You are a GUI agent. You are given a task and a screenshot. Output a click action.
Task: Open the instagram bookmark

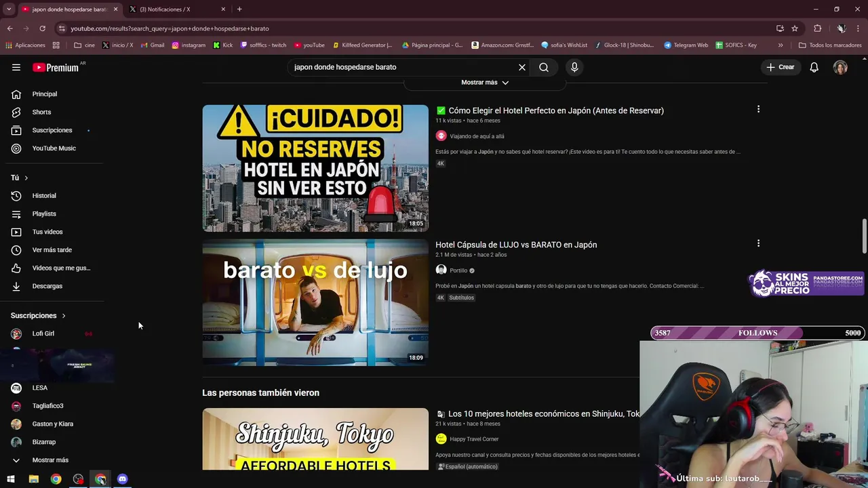pyautogui.click(x=189, y=45)
